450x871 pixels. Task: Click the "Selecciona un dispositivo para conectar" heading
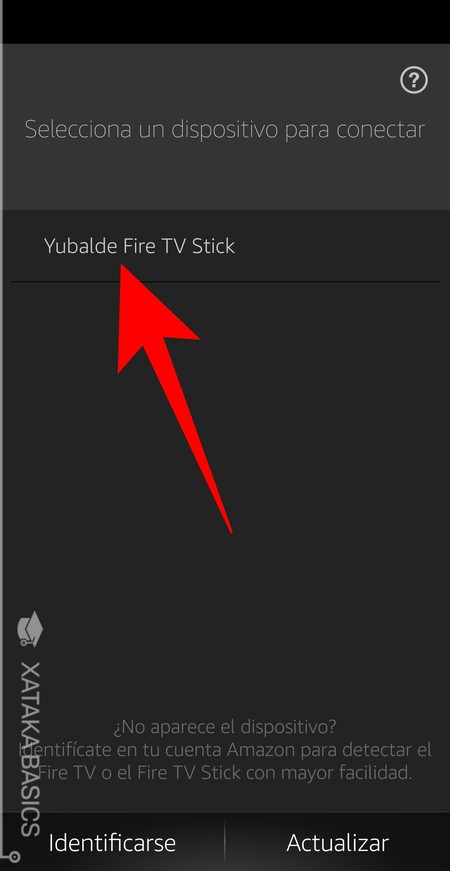coord(225,129)
